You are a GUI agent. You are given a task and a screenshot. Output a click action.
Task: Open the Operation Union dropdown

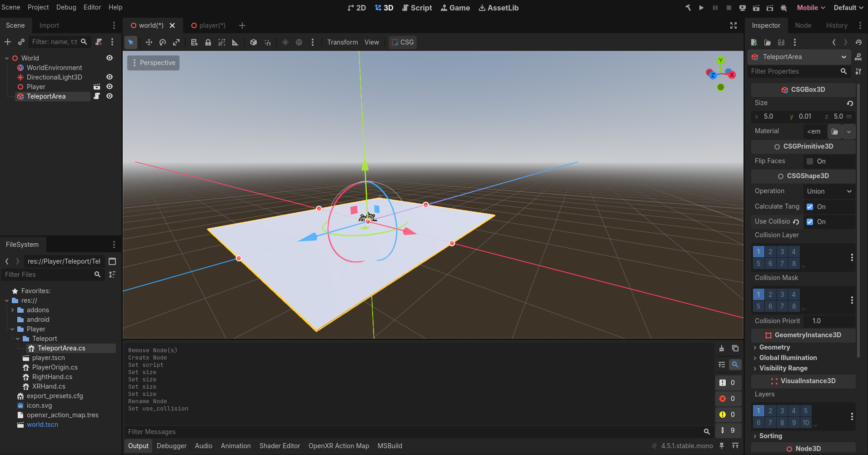(829, 191)
